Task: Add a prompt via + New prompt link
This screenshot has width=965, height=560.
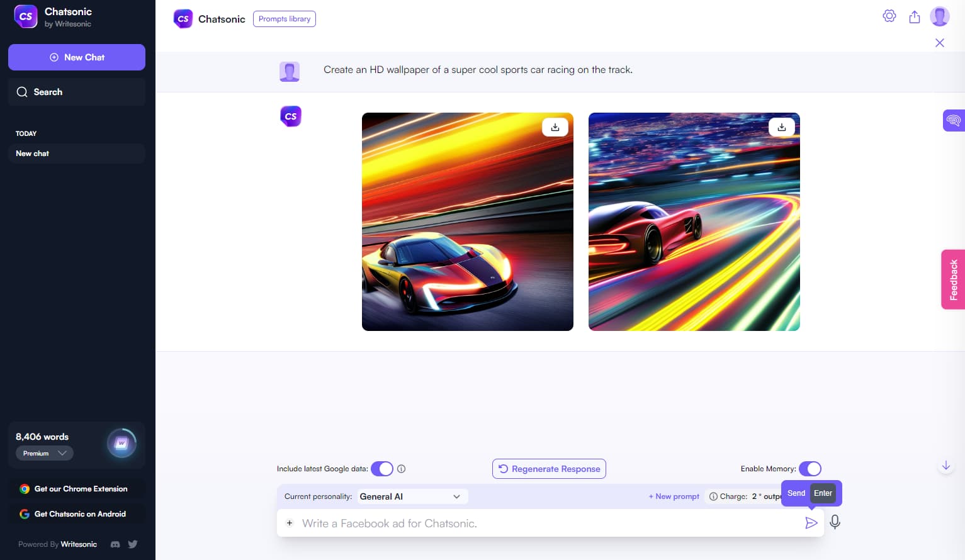Action: 674,496
